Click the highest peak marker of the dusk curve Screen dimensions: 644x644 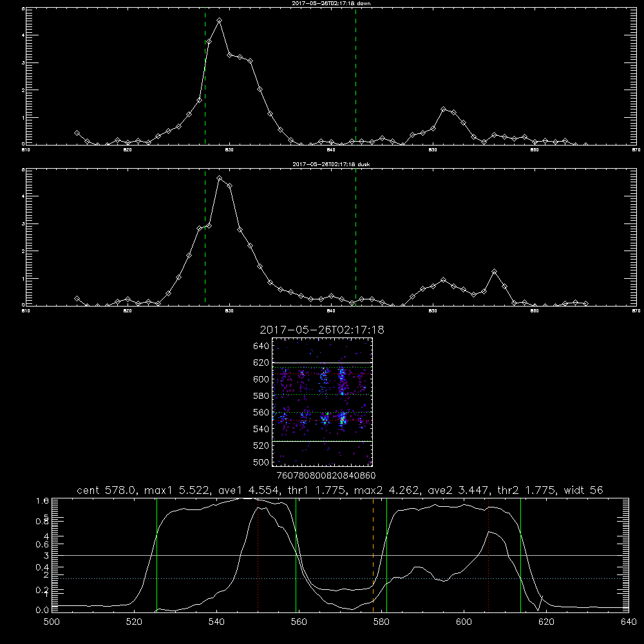point(220,178)
